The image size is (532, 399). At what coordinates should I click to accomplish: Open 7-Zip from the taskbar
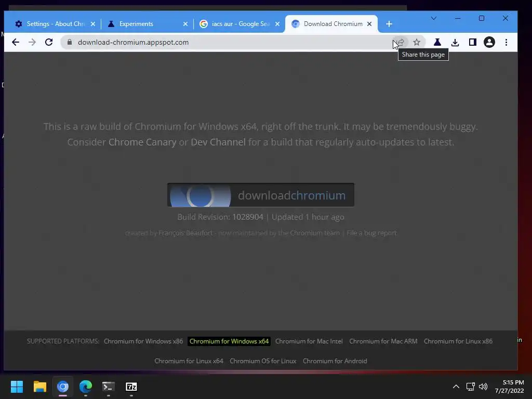tap(131, 387)
